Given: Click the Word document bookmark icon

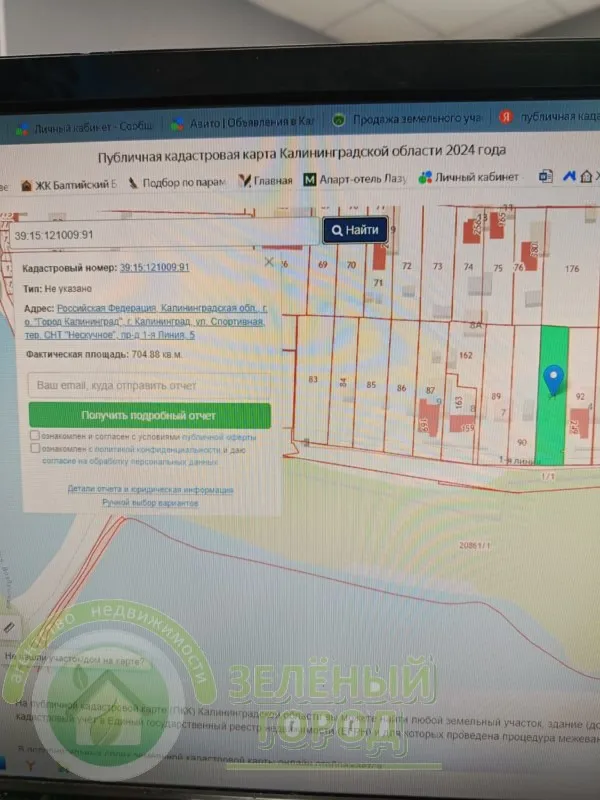Looking at the screenshot, I should (x=545, y=177).
